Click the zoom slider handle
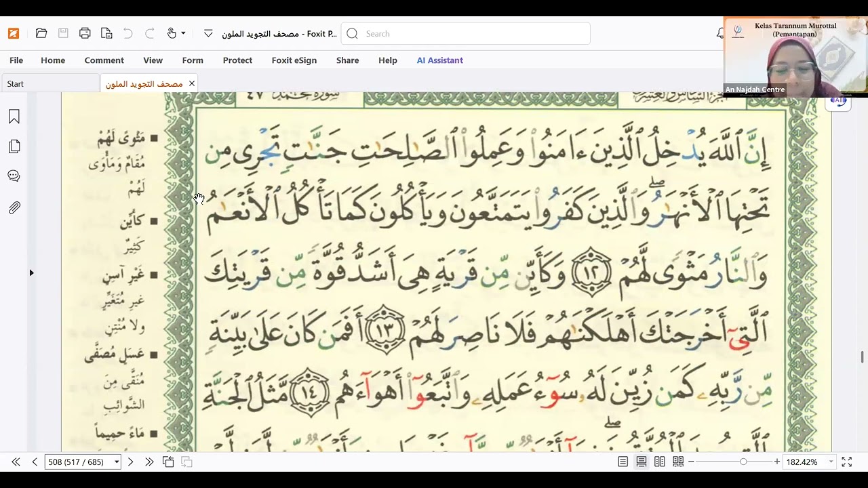Image resolution: width=868 pixels, height=488 pixels. click(x=743, y=462)
